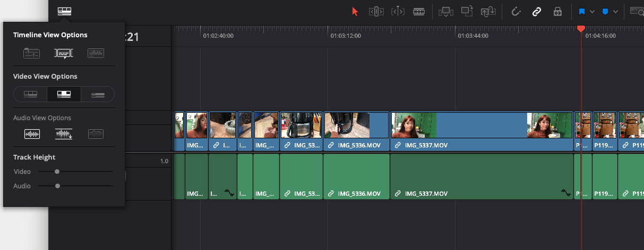The height and width of the screenshot is (250, 644).
Task: Select Non-Rectified Waveform audio view option
Action: point(32,134)
